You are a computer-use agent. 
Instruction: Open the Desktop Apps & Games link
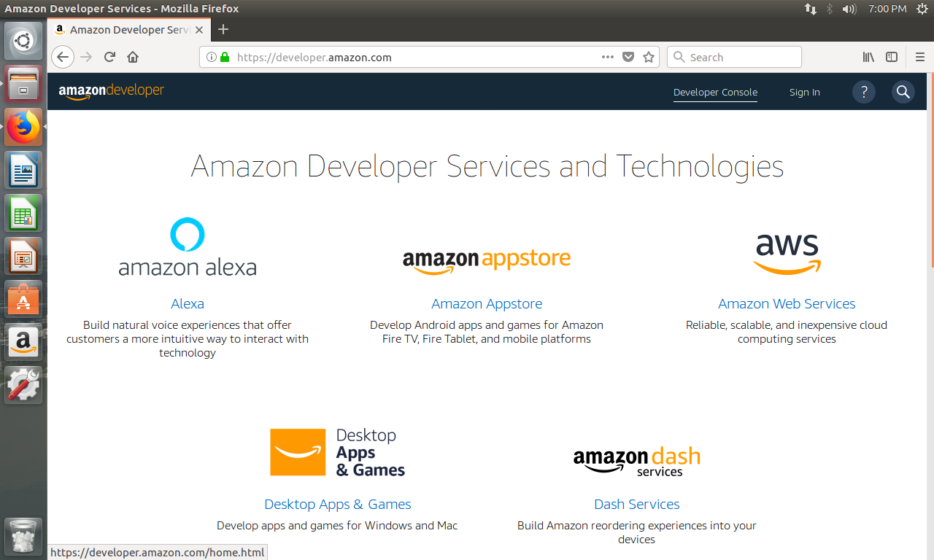(338, 505)
